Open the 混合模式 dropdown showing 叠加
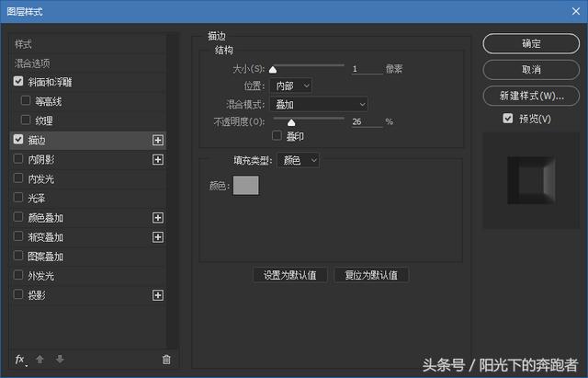Image resolution: width=588 pixels, height=378 pixels. tap(319, 104)
